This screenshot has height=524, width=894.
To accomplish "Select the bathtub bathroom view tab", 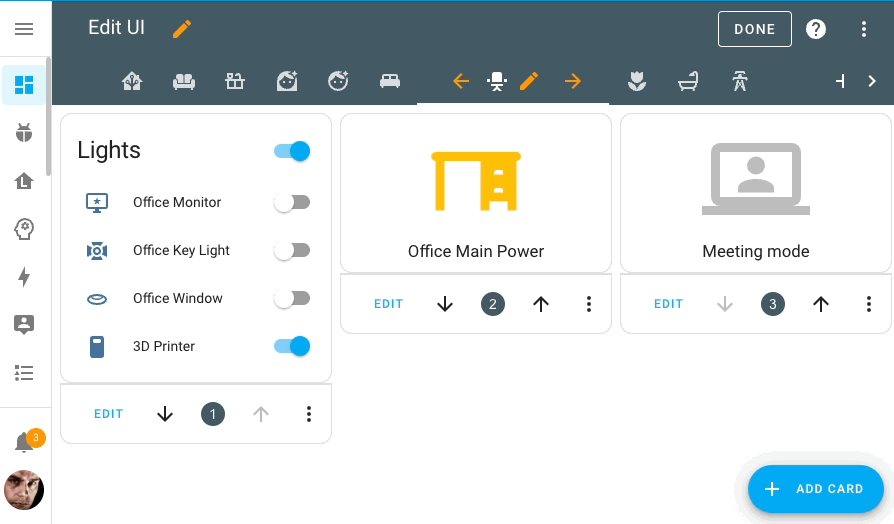I will pyautogui.click(x=687, y=81).
